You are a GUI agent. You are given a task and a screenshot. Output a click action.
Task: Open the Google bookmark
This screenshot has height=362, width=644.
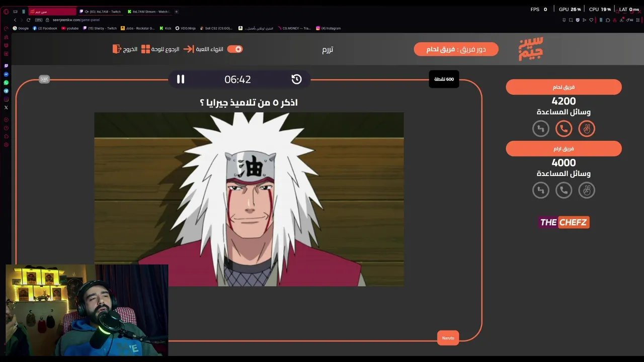[21, 28]
